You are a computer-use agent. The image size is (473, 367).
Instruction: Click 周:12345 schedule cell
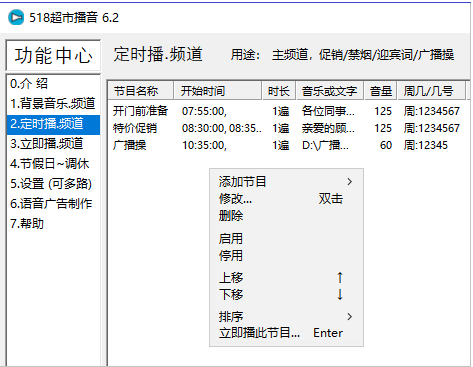(x=426, y=145)
